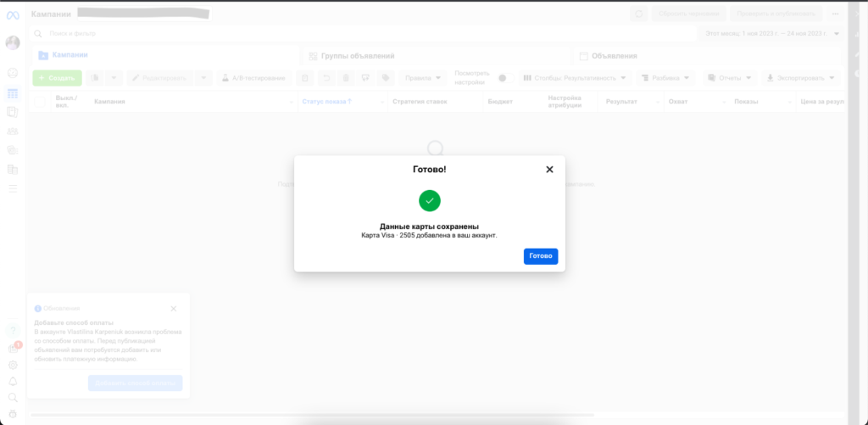The width and height of the screenshot is (868, 425).
Task: Open the profile avatar in the sidebar
Action: coord(13,42)
